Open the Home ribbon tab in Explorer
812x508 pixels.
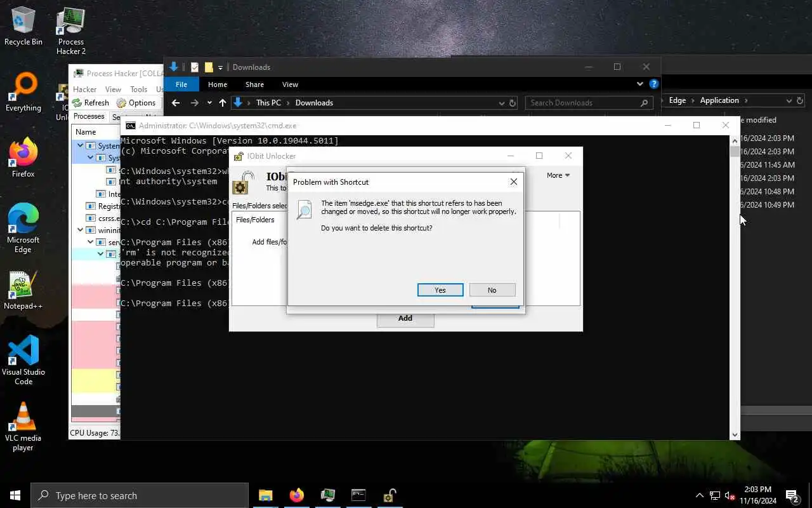click(x=218, y=84)
